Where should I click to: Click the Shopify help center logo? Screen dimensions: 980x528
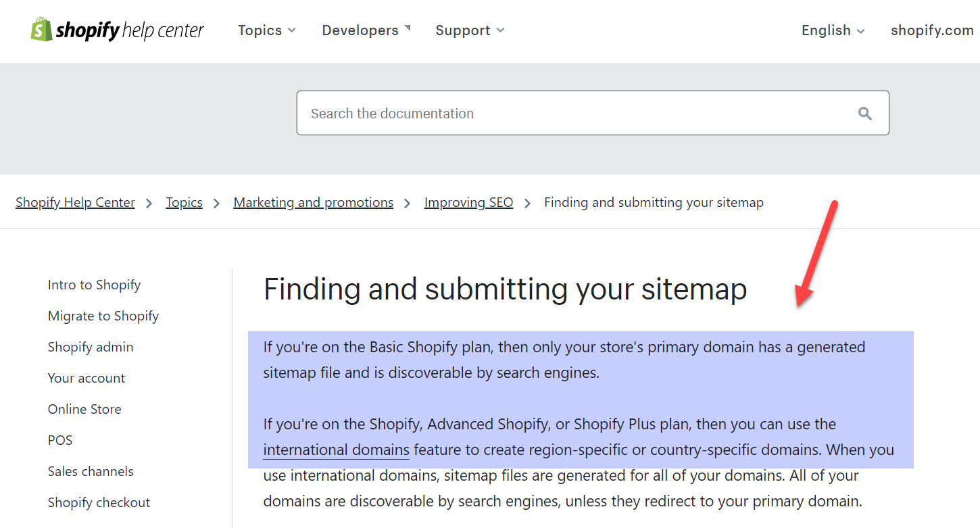pyautogui.click(x=117, y=30)
